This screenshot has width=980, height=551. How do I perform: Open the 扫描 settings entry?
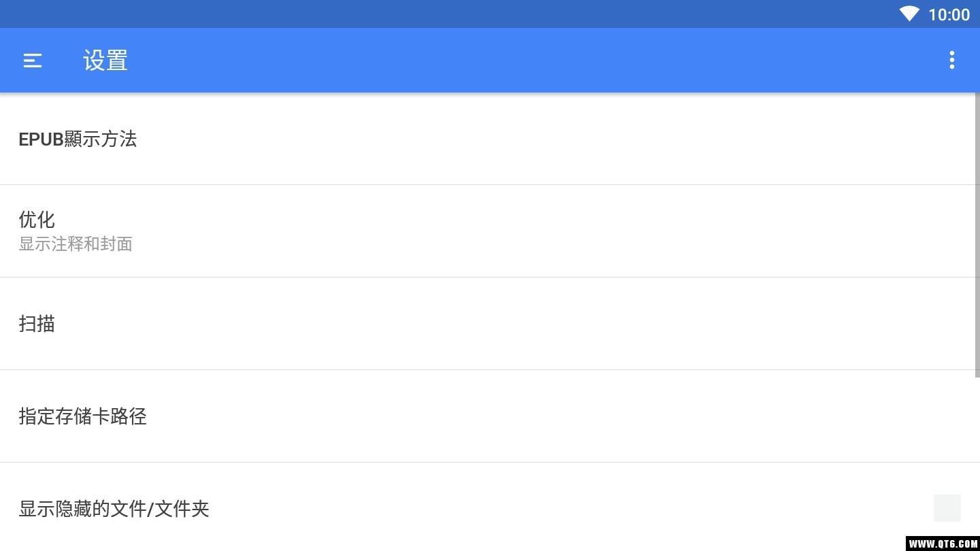(x=37, y=324)
